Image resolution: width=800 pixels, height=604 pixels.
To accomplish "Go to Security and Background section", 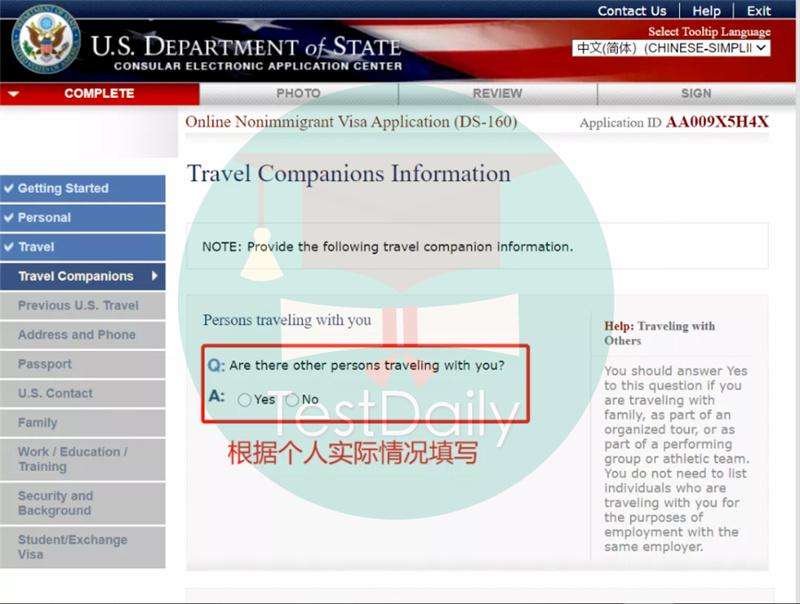I will (83, 504).
